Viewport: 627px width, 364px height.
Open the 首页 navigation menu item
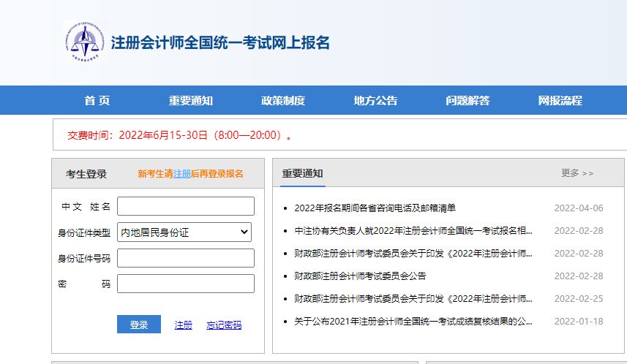click(97, 101)
